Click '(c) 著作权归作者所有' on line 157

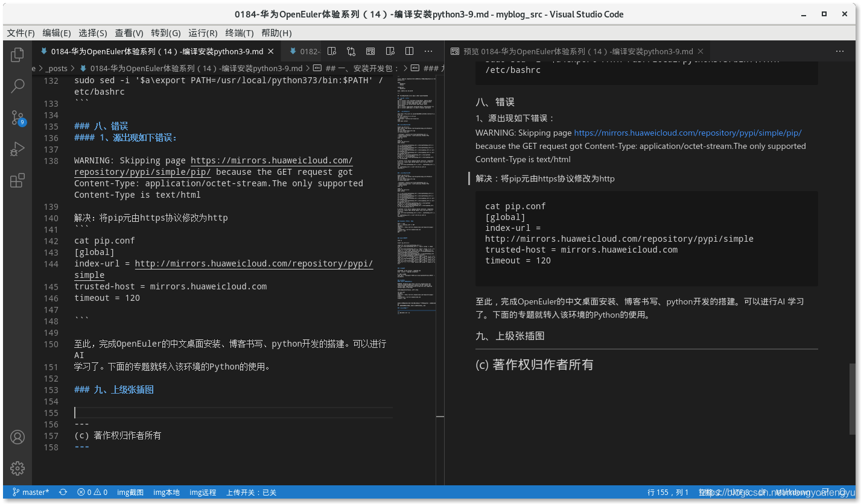point(118,435)
